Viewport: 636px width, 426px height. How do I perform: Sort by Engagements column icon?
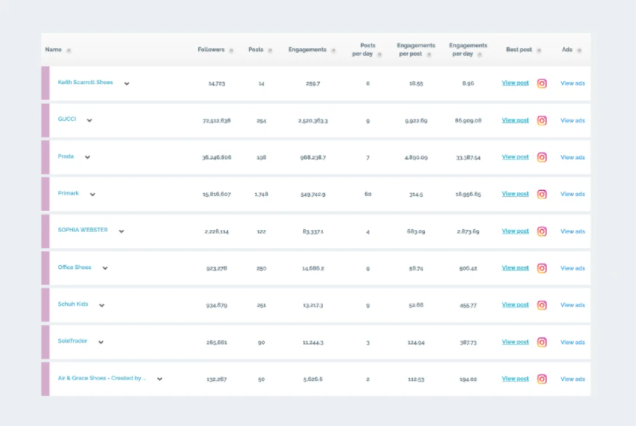tap(333, 50)
